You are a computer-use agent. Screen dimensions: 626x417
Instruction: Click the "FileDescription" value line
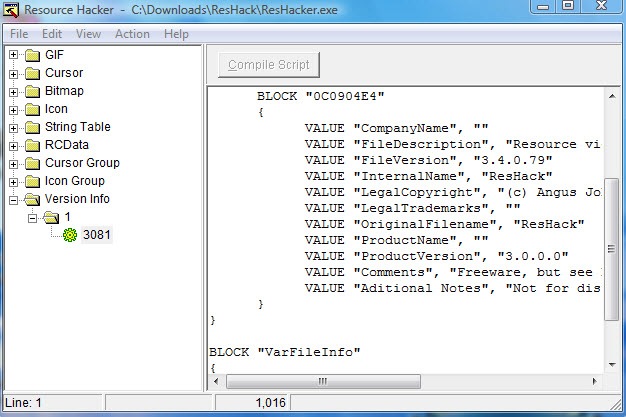tap(453, 144)
